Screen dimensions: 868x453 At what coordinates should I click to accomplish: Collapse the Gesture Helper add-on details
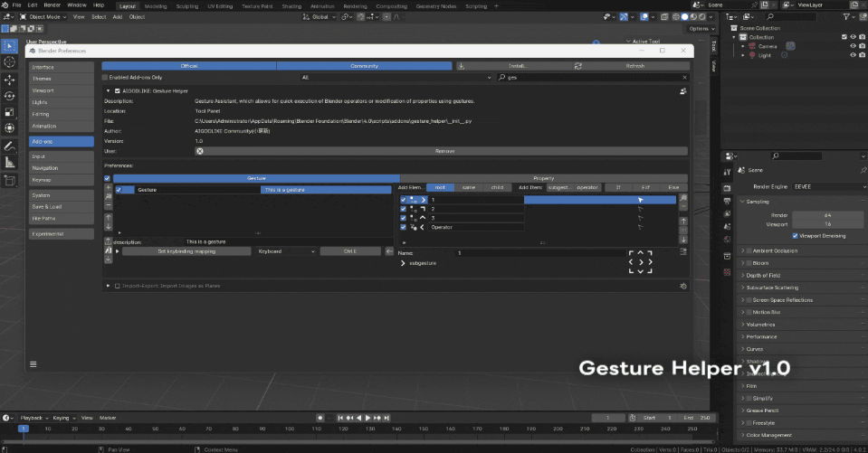[109, 90]
